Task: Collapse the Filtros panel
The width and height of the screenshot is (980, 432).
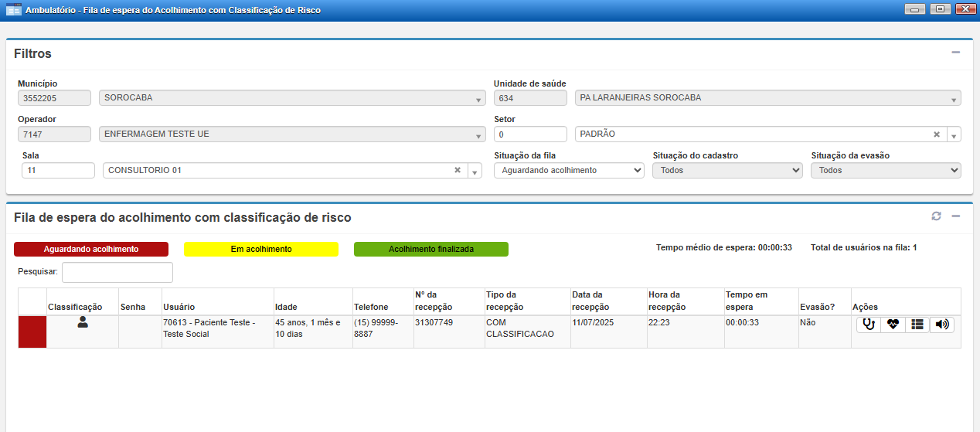Action: (956, 53)
